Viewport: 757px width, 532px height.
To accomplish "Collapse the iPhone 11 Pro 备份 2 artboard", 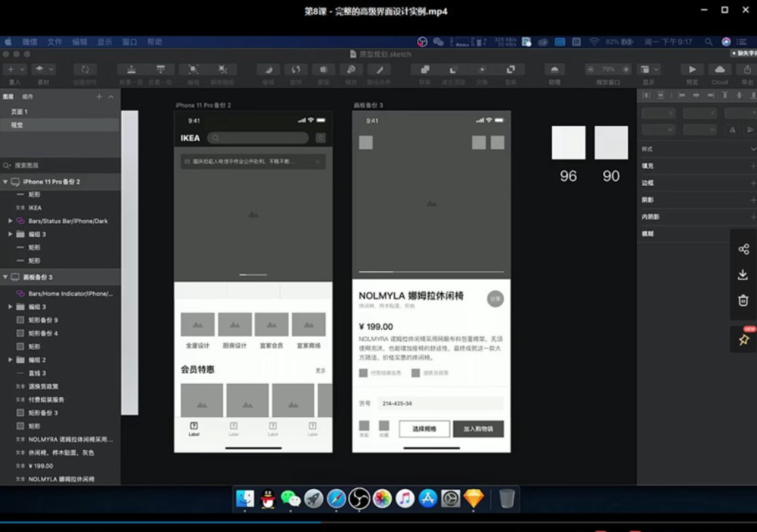I will [x=5, y=182].
